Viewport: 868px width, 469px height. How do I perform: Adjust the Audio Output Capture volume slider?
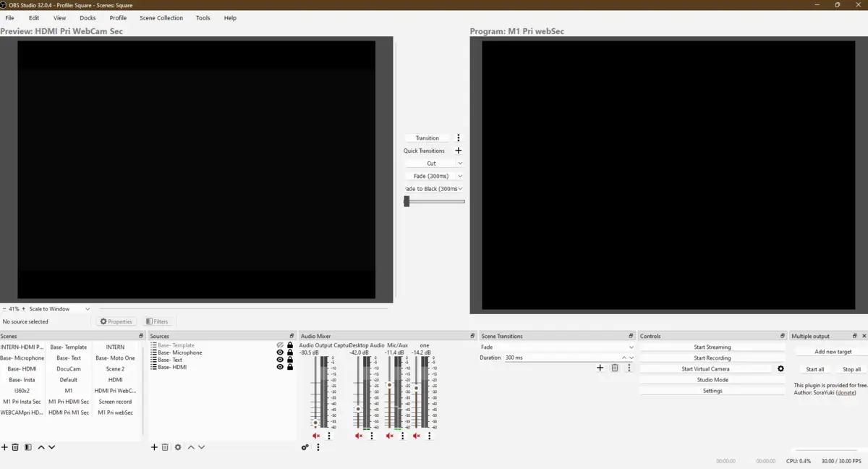click(x=315, y=423)
